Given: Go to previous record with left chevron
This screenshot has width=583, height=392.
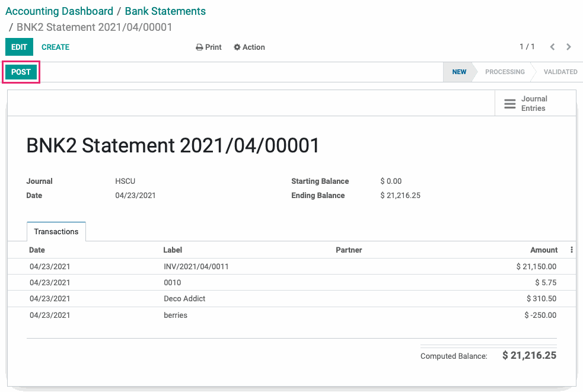Looking at the screenshot, I should 553,47.
